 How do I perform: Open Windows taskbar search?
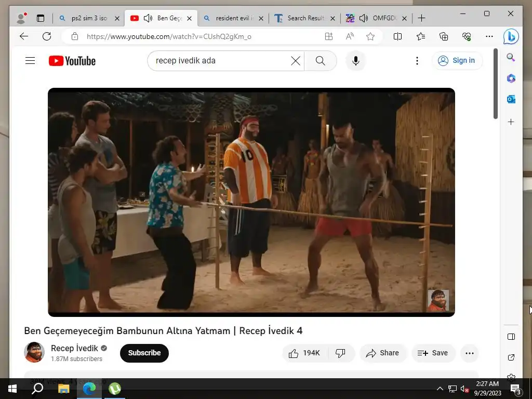(x=37, y=389)
